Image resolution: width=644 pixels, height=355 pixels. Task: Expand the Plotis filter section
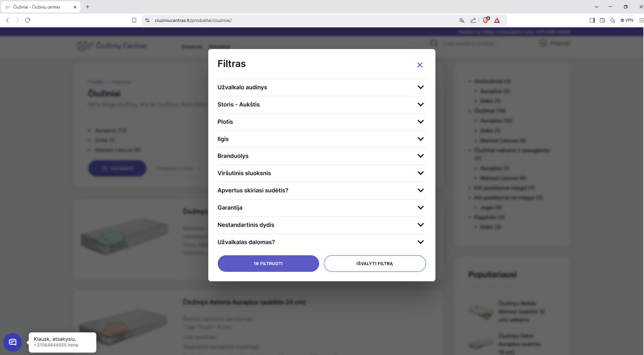322,122
